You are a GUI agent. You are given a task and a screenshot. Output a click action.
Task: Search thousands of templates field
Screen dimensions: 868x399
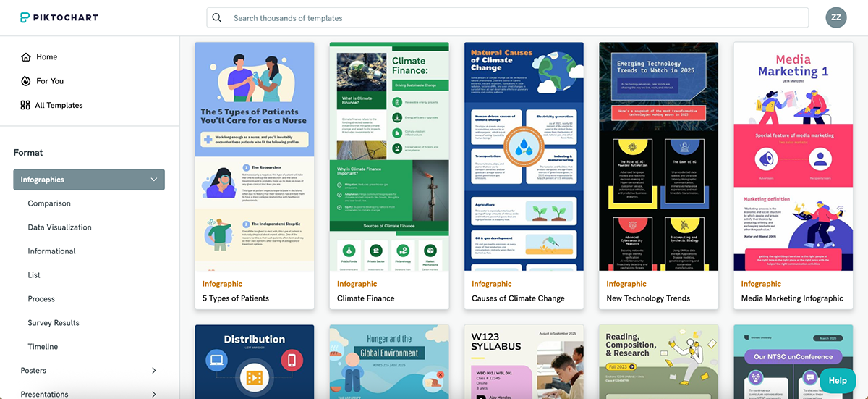click(x=508, y=18)
